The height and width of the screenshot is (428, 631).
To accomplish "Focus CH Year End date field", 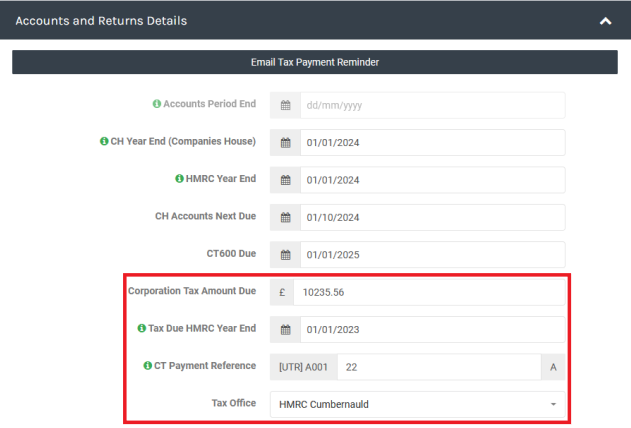I will pyautogui.click(x=433, y=143).
